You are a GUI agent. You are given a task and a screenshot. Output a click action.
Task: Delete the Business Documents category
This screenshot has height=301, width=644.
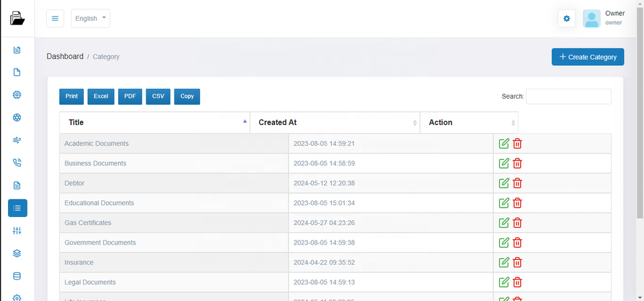tap(517, 163)
